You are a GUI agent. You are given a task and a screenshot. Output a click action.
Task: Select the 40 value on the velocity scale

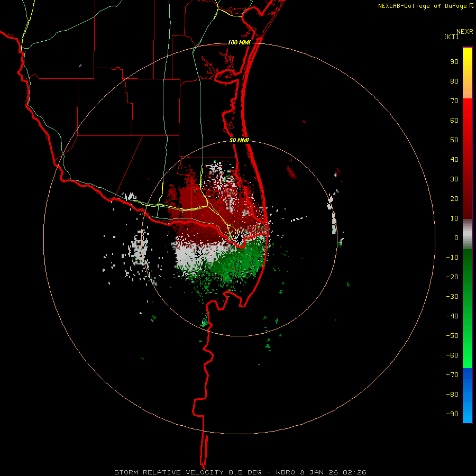454,159
